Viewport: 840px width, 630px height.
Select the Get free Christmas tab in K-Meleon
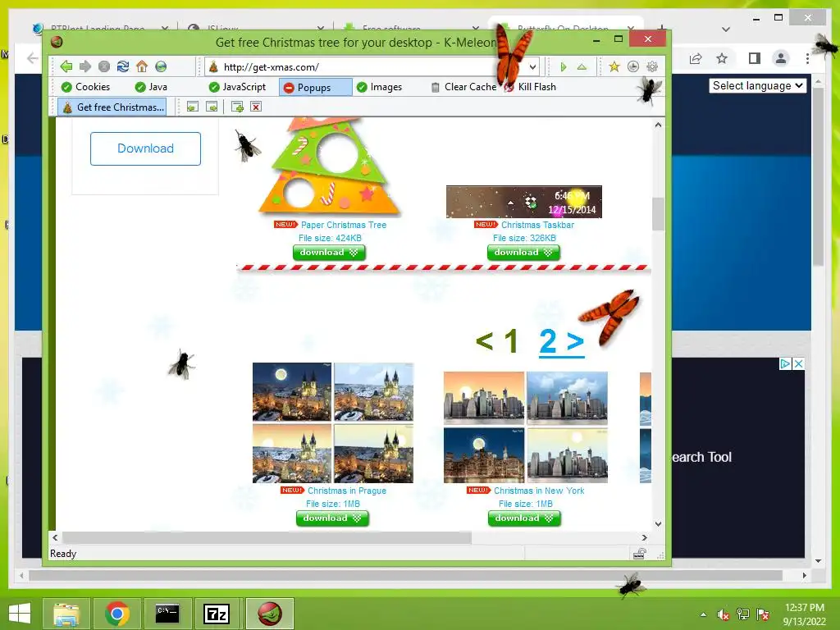(x=112, y=107)
